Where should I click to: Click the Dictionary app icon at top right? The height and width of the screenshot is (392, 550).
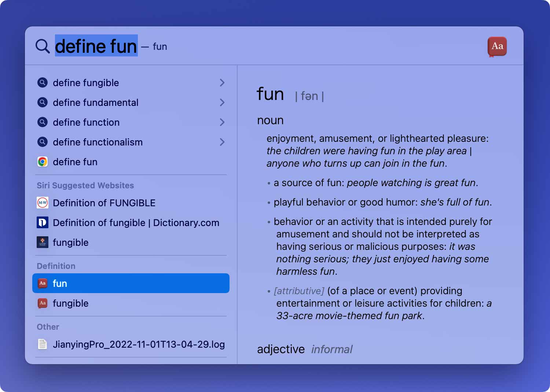[x=497, y=47]
